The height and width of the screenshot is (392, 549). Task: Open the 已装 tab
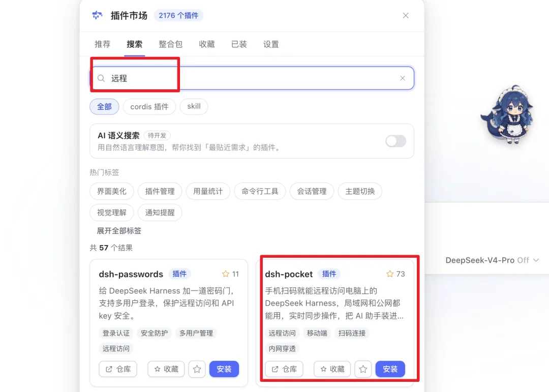[x=239, y=44]
